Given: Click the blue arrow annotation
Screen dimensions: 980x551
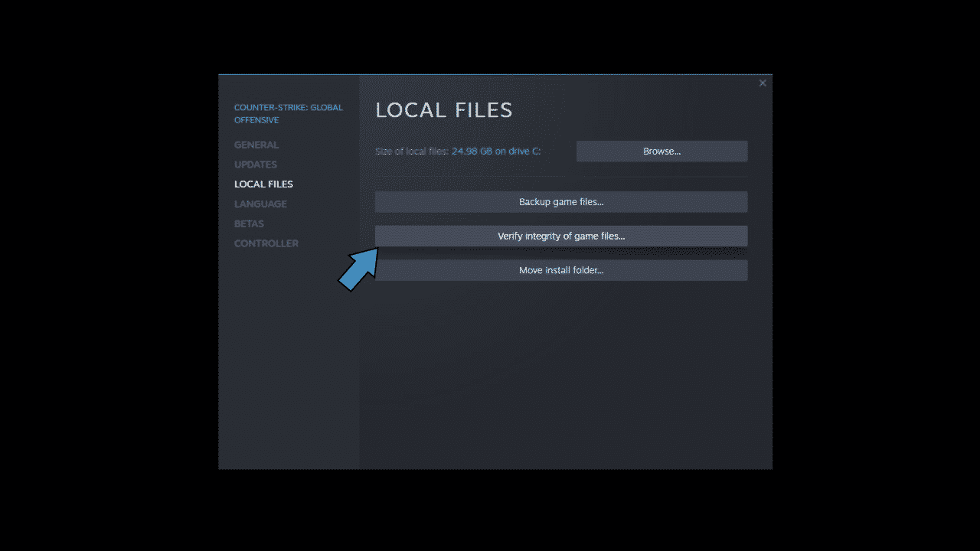Looking at the screenshot, I should click(360, 269).
